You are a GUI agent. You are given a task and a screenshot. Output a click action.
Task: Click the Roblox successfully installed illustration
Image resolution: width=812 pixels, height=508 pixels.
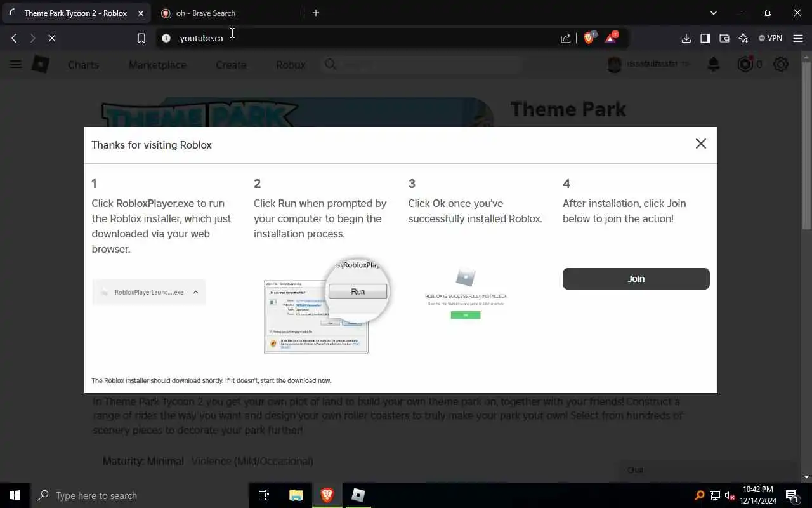point(465,294)
